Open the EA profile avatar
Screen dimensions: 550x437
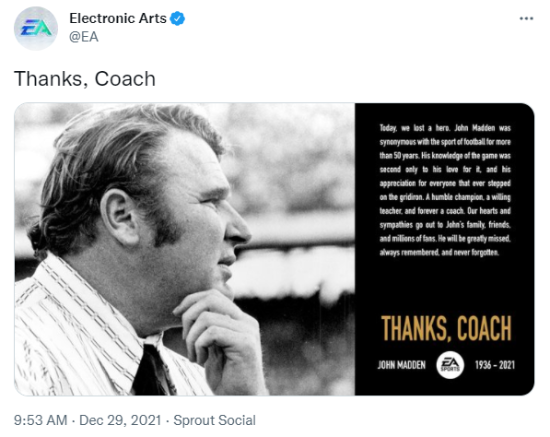pyautogui.click(x=36, y=28)
